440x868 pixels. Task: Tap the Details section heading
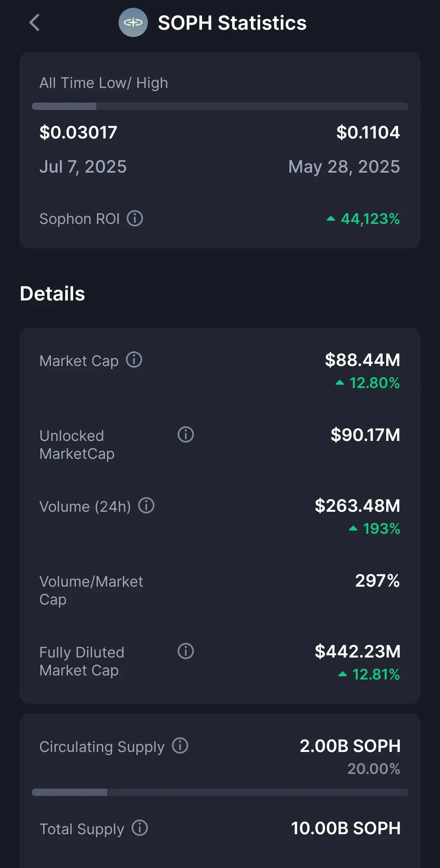point(53,294)
